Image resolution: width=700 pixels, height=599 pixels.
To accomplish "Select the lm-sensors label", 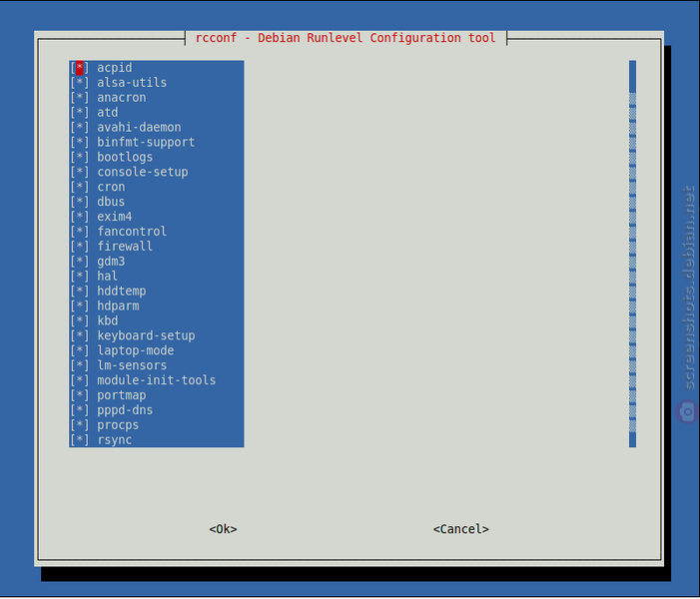I will 132,365.
